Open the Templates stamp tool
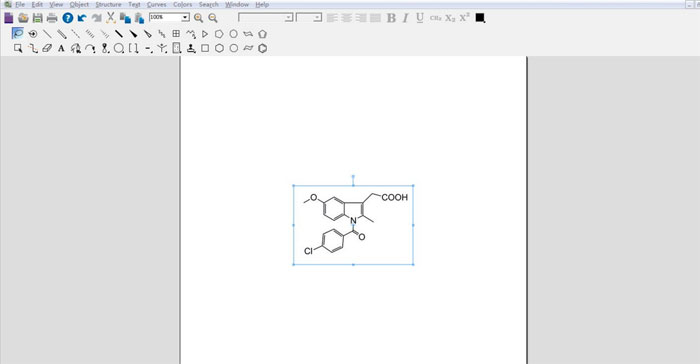Image resolution: width=700 pixels, height=364 pixels. point(191,48)
